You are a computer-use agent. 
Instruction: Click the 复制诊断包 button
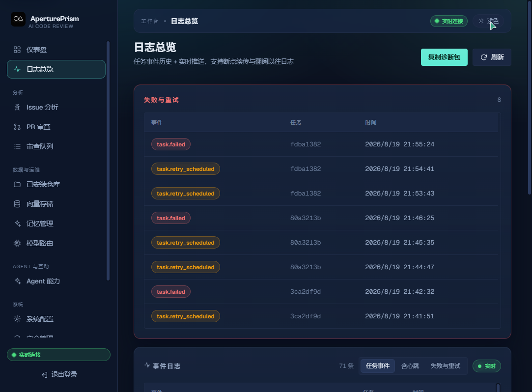[444, 57]
